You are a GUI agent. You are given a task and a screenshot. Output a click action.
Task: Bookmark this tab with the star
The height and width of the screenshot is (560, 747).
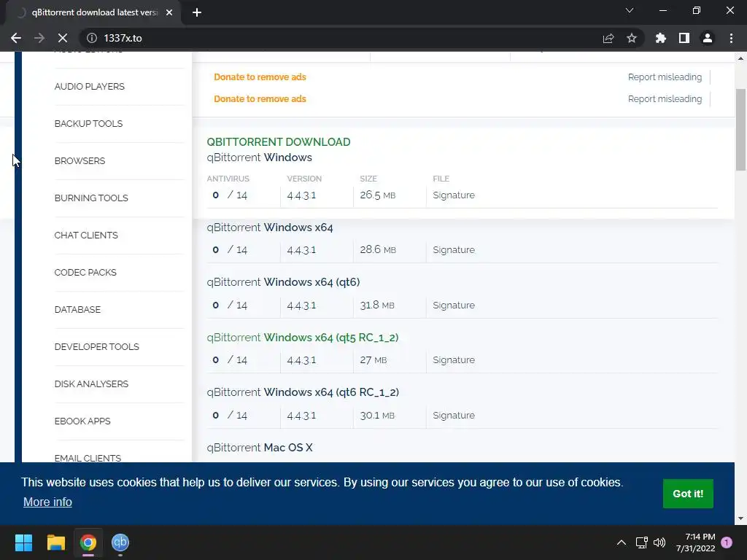point(632,38)
